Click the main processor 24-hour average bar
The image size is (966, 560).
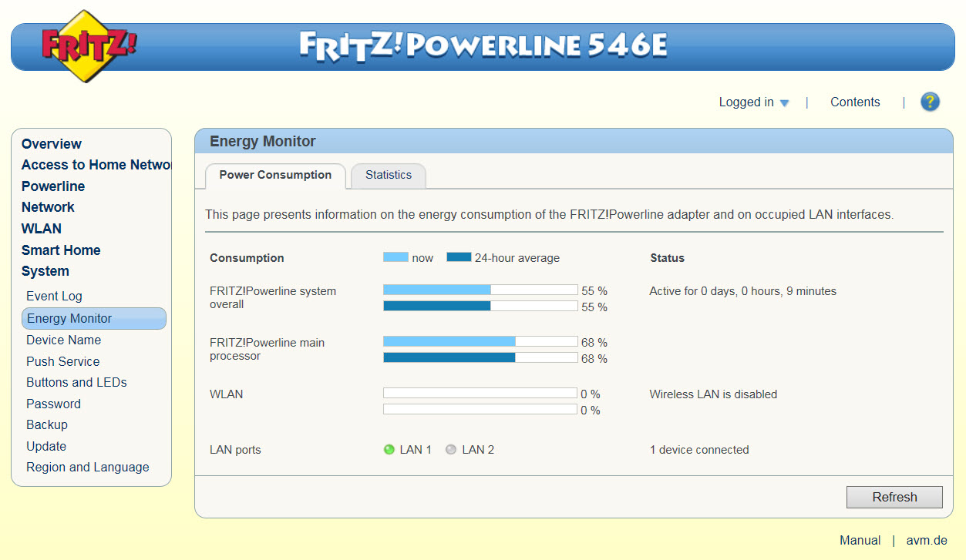click(480, 357)
